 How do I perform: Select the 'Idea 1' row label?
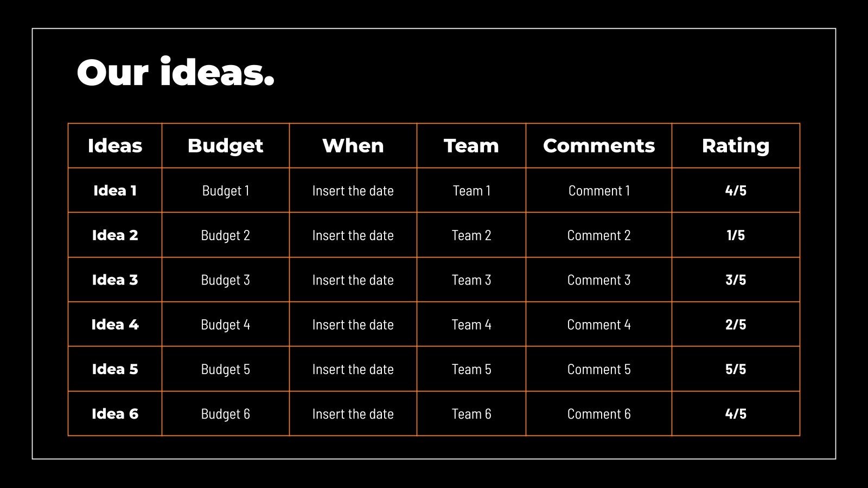click(x=115, y=190)
